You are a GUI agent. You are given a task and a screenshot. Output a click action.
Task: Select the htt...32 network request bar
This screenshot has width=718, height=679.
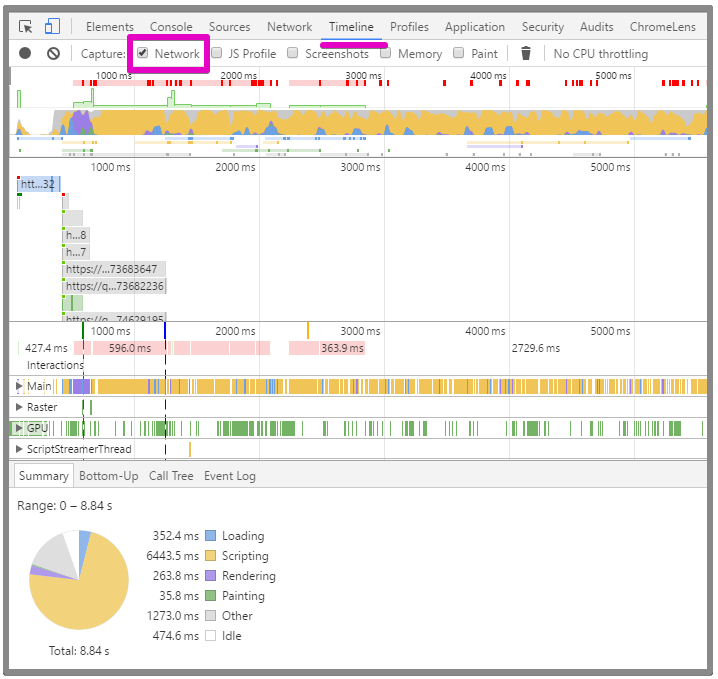pos(39,184)
